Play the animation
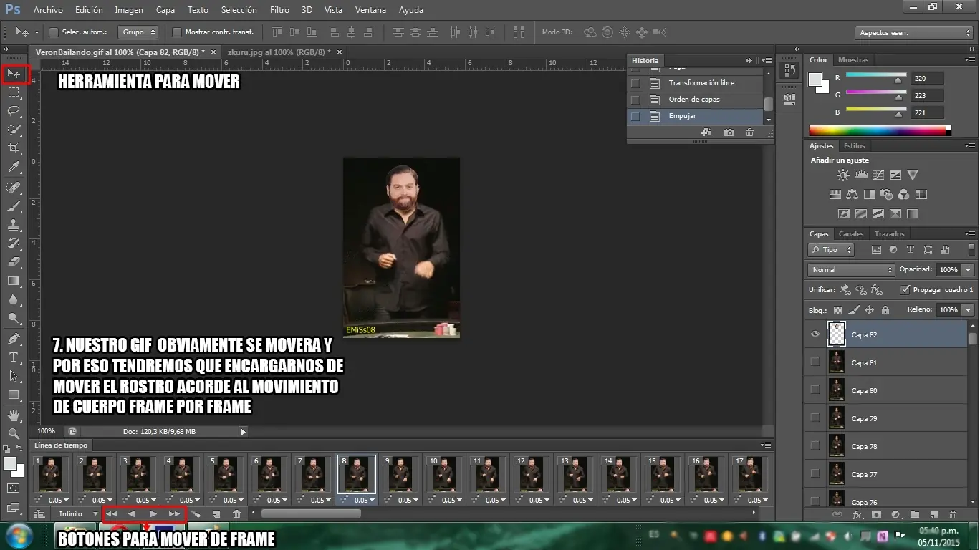This screenshot has width=980, height=550. pyautogui.click(x=153, y=514)
